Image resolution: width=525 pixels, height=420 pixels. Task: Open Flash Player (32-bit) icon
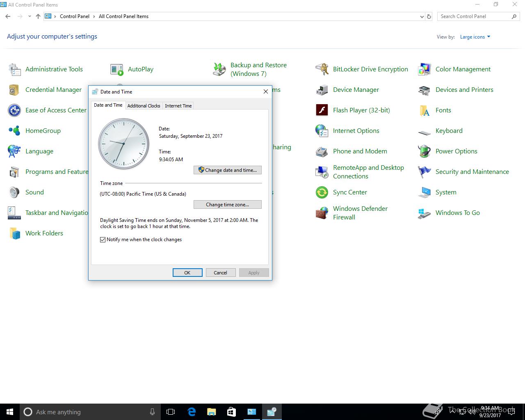(322, 110)
